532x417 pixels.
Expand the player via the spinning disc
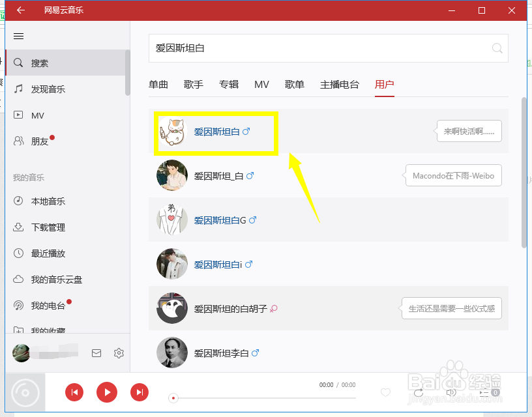26,392
